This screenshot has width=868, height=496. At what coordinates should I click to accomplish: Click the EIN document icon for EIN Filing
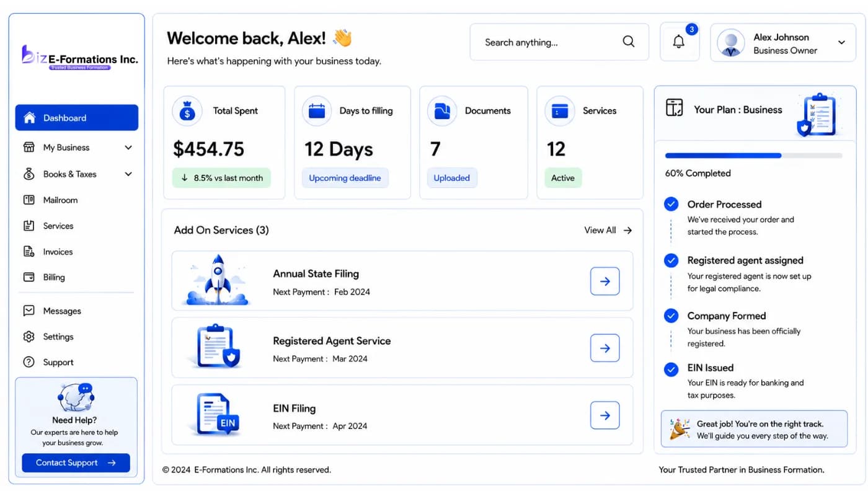pos(216,414)
